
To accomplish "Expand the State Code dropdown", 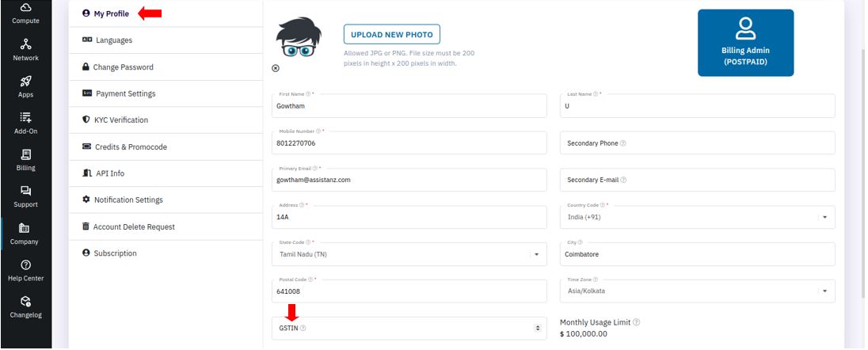I will pos(536,255).
